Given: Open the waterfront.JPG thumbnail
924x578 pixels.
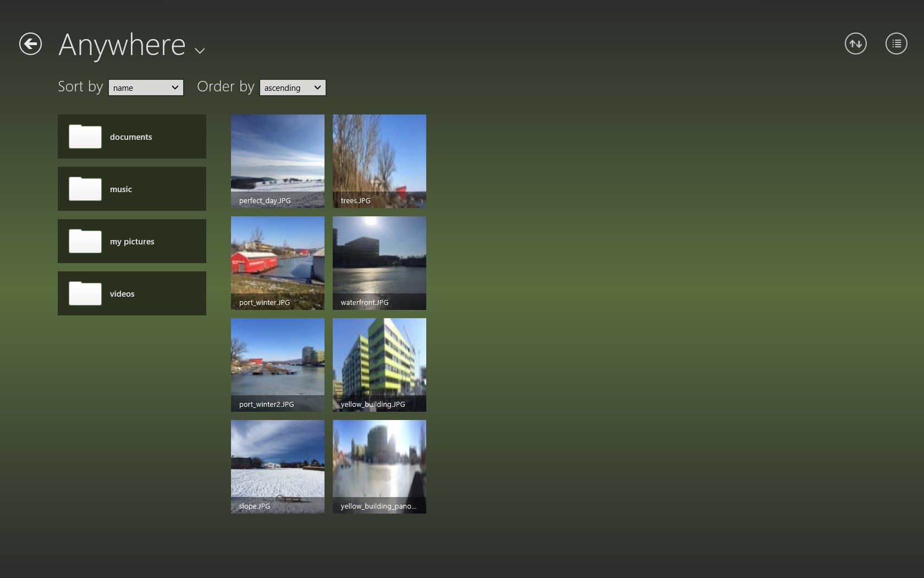Looking at the screenshot, I should coord(380,263).
